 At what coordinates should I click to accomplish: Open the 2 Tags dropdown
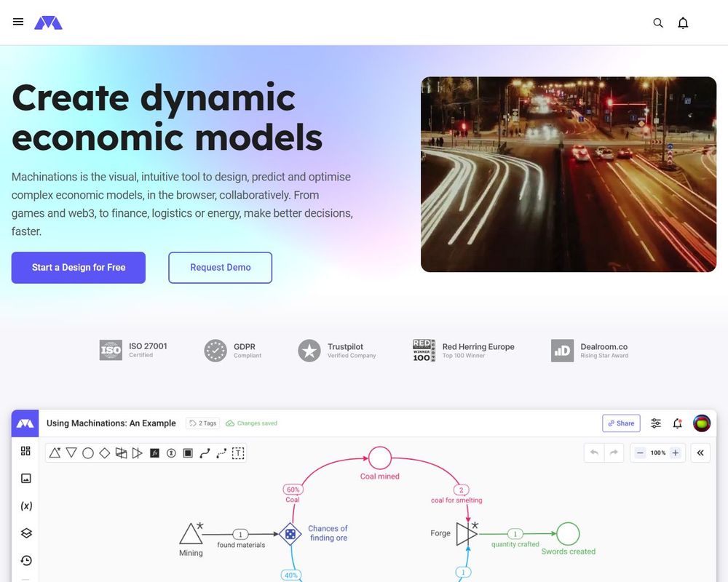tap(202, 423)
